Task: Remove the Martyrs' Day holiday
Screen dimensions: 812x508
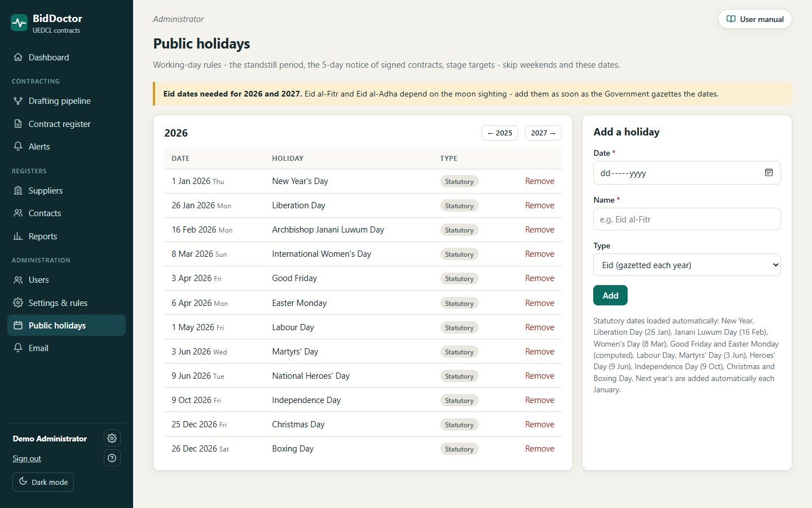Action: coord(540,352)
